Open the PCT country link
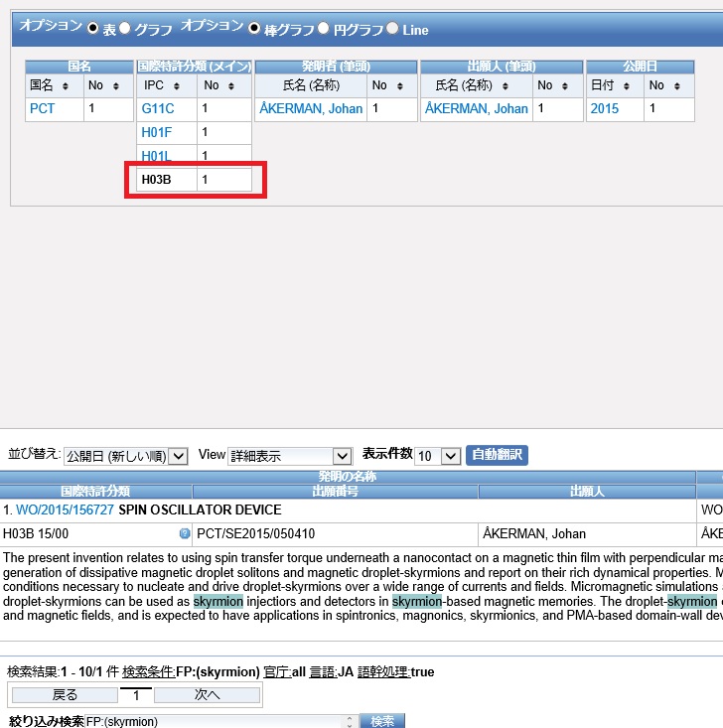Image resolution: width=723 pixels, height=728 pixels. [42, 108]
